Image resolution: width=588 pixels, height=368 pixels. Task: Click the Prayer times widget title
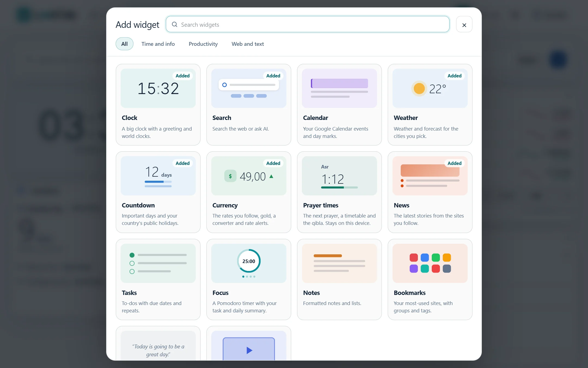tap(321, 205)
